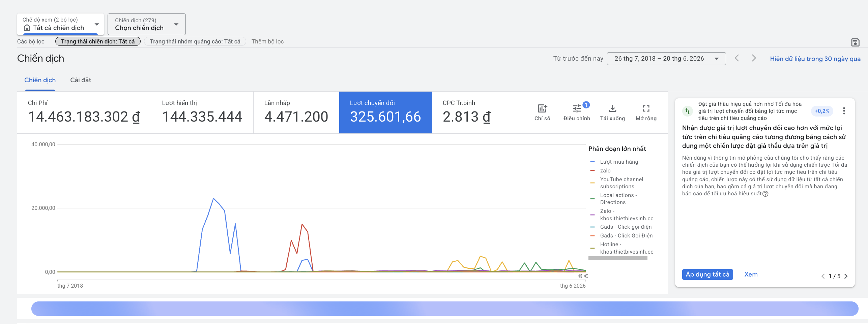Toggle YouTube channel subscriptions legend series

coord(617,183)
